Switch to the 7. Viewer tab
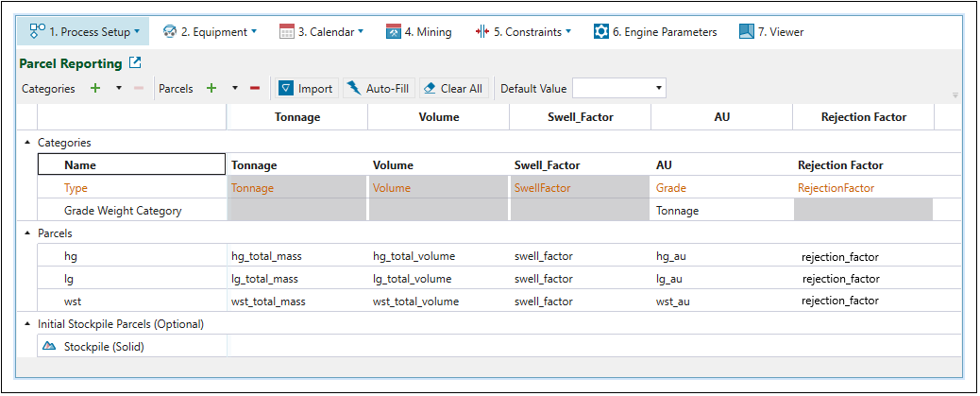 (771, 32)
